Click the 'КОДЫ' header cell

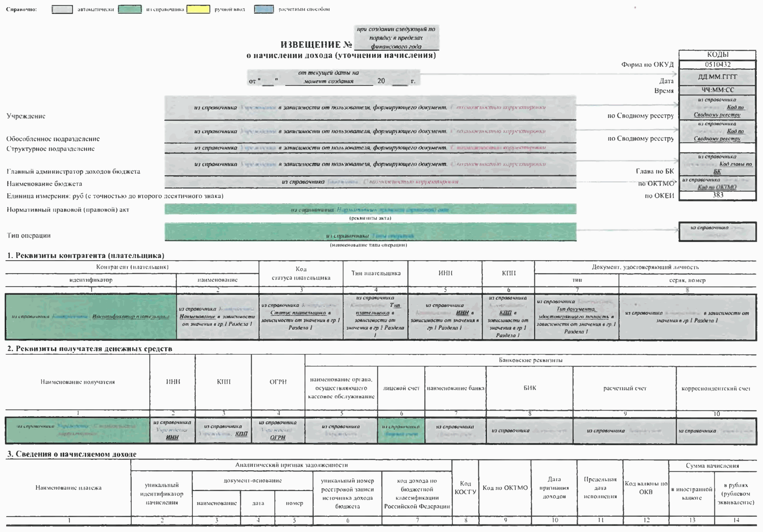click(717, 55)
